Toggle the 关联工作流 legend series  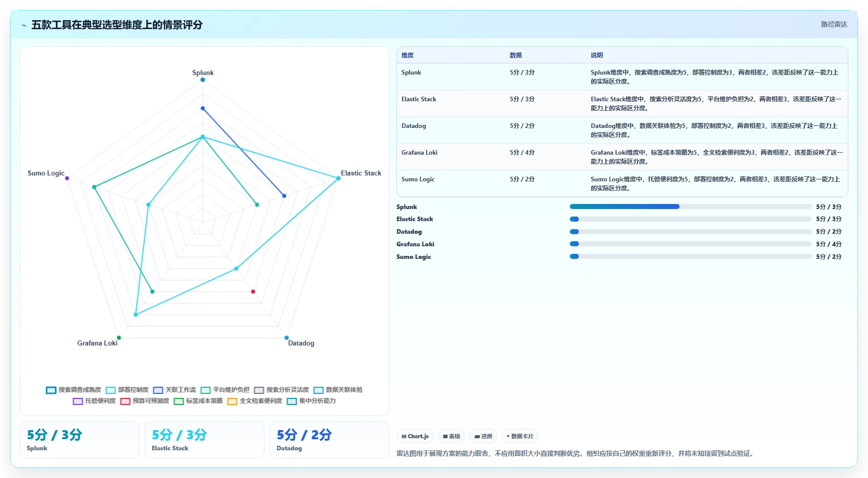click(x=175, y=390)
